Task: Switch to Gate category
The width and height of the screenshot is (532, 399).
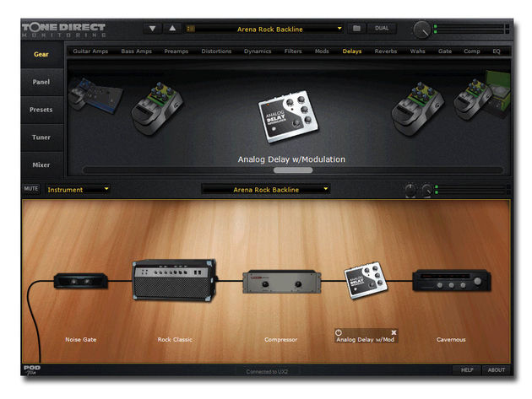Action: click(445, 51)
